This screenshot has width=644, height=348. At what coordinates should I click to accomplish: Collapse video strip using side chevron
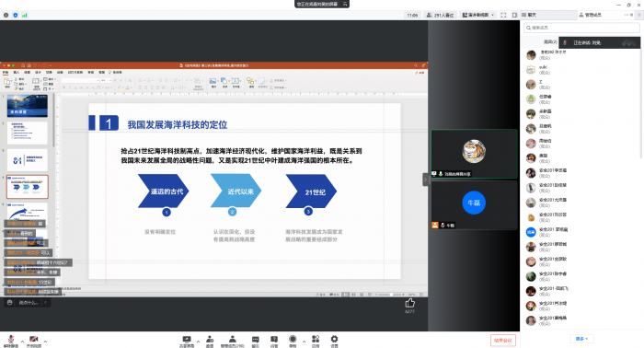coord(425,180)
